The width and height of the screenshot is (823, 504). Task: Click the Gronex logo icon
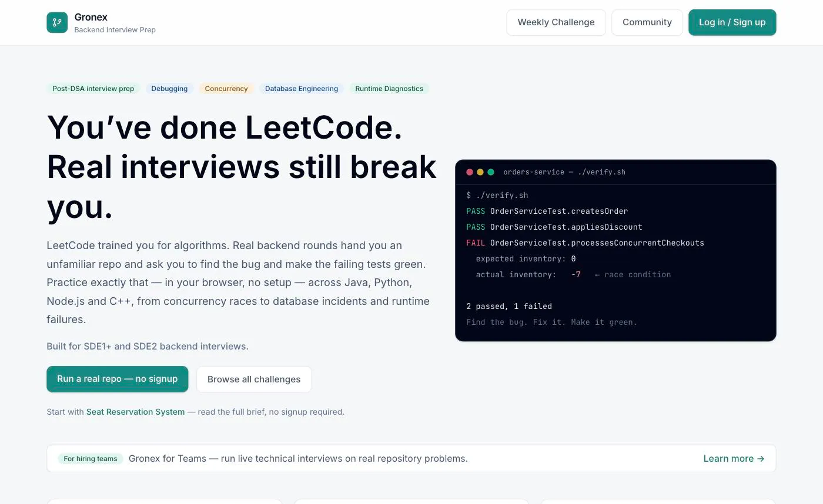point(57,22)
